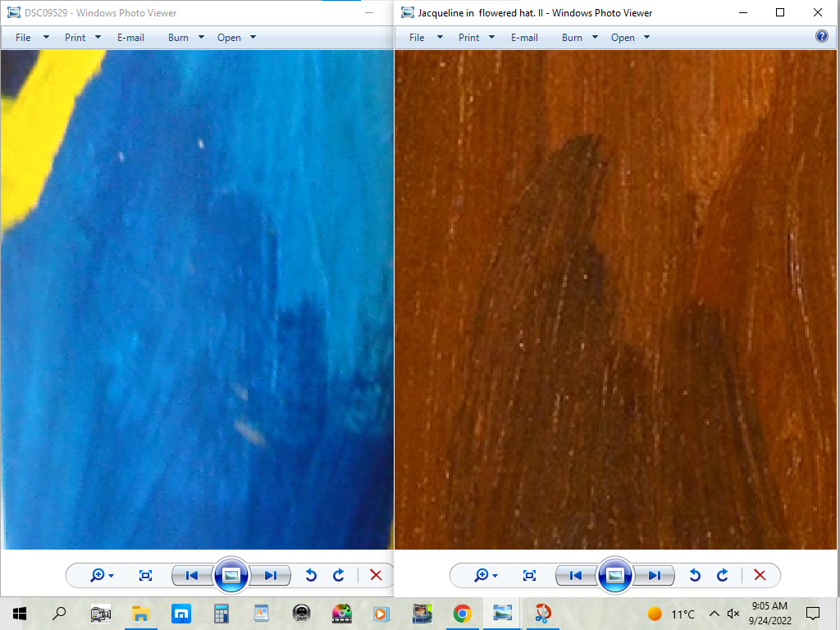Go to next image in Jacqueline window
Image resolution: width=840 pixels, height=630 pixels.
[655, 575]
